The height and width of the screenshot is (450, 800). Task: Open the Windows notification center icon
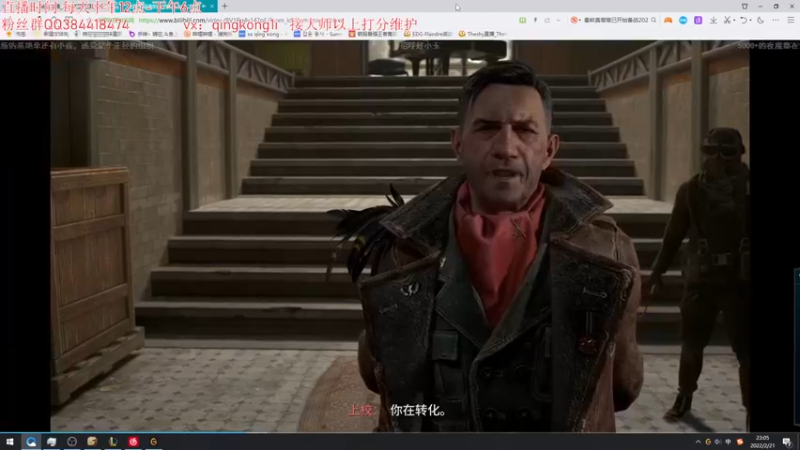click(x=787, y=442)
